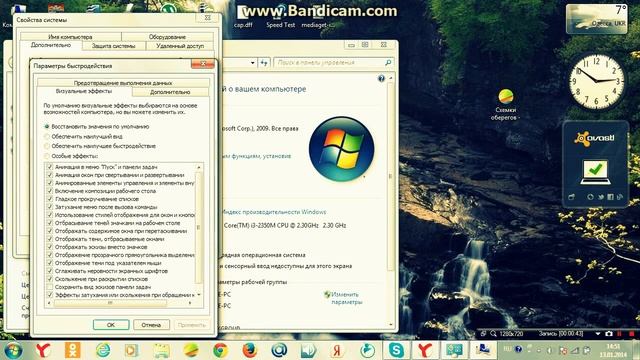Image resolution: width=640 pixels, height=360 pixels.
Task: Click the avast! logo on desktop gadget
Action: tap(595, 139)
